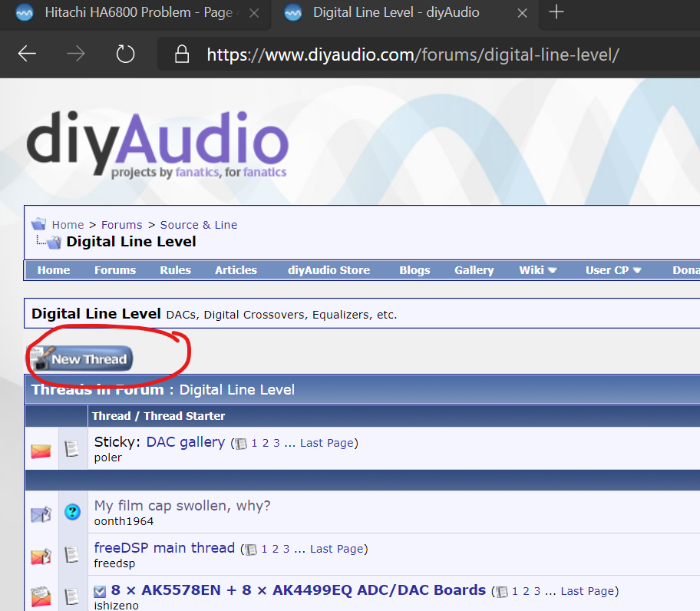Click the envelope status icon for film cap thread

(41, 514)
